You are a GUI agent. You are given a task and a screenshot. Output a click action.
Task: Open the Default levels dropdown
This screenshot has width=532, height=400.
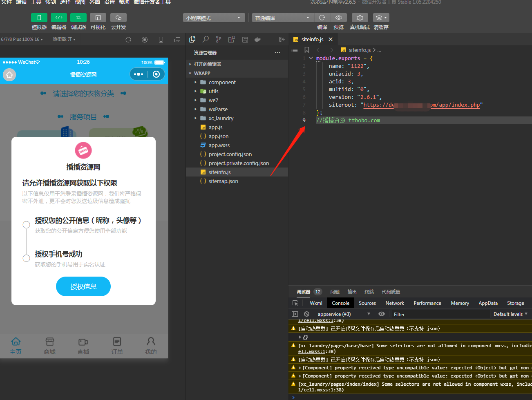pos(510,314)
